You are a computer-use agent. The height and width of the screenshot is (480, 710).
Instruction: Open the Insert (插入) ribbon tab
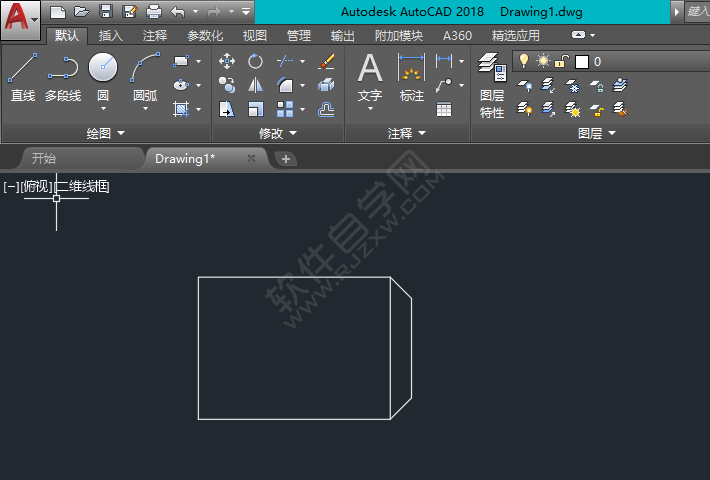[x=110, y=36]
